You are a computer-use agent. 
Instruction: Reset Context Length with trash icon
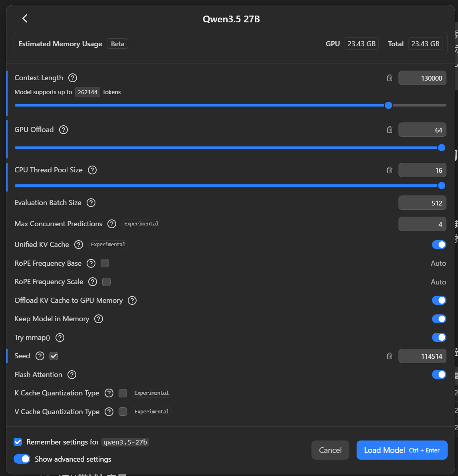pos(390,78)
